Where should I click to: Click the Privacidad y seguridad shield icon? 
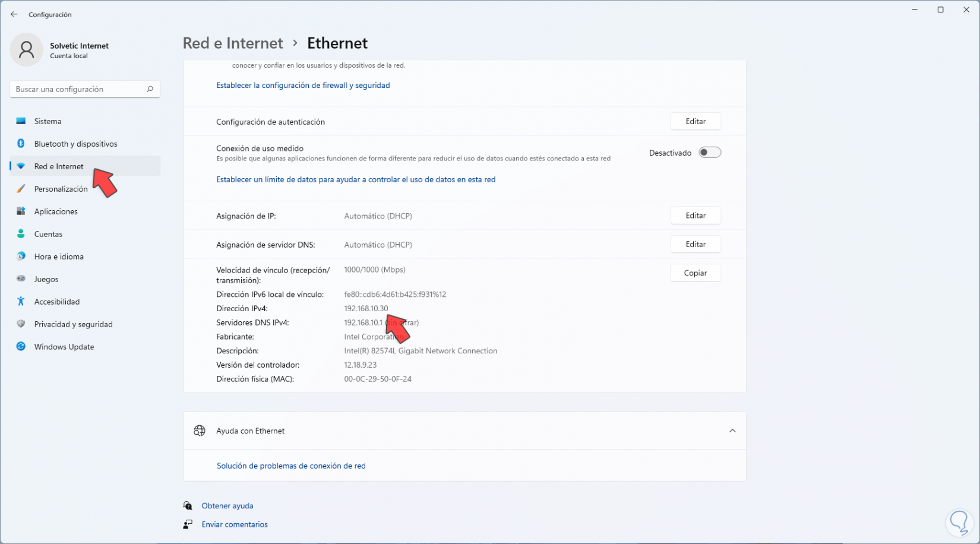pos(21,324)
